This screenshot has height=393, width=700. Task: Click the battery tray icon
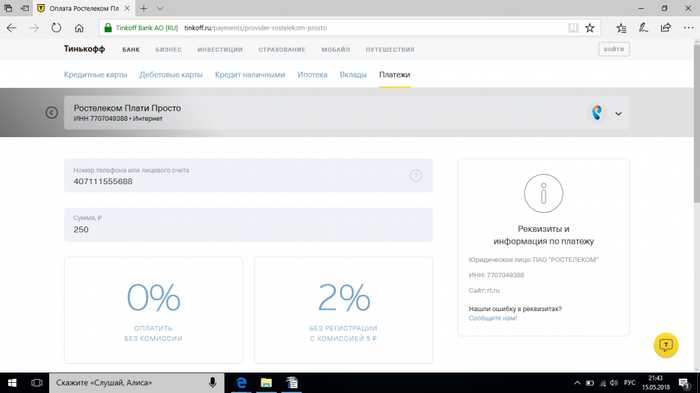pyautogui.click(x=590, y=383)
